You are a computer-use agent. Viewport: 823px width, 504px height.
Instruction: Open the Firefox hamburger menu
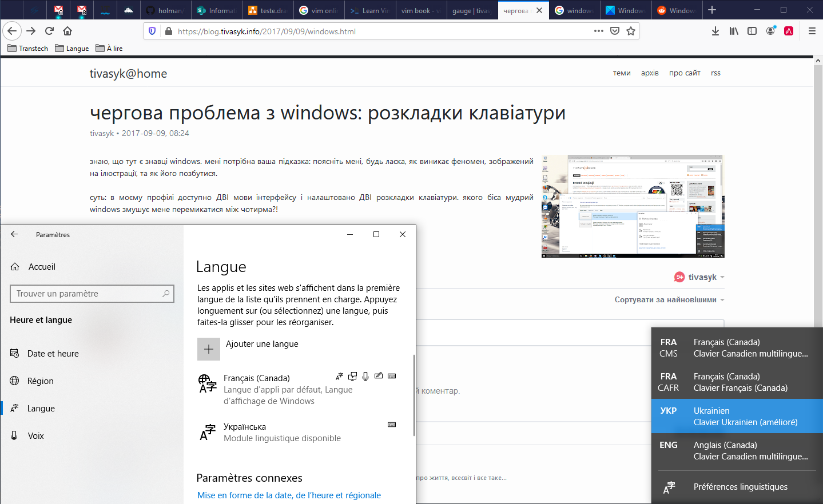(812, 31)
